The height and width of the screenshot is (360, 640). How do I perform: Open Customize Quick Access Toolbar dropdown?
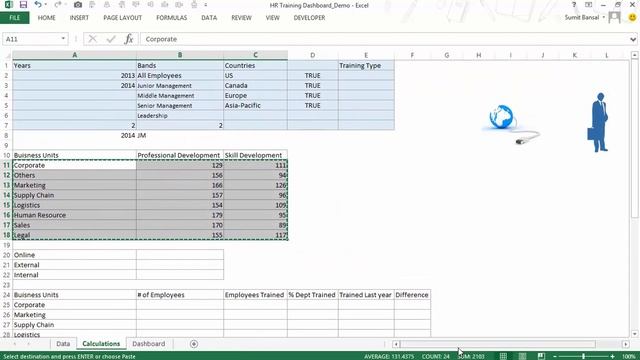206,5
